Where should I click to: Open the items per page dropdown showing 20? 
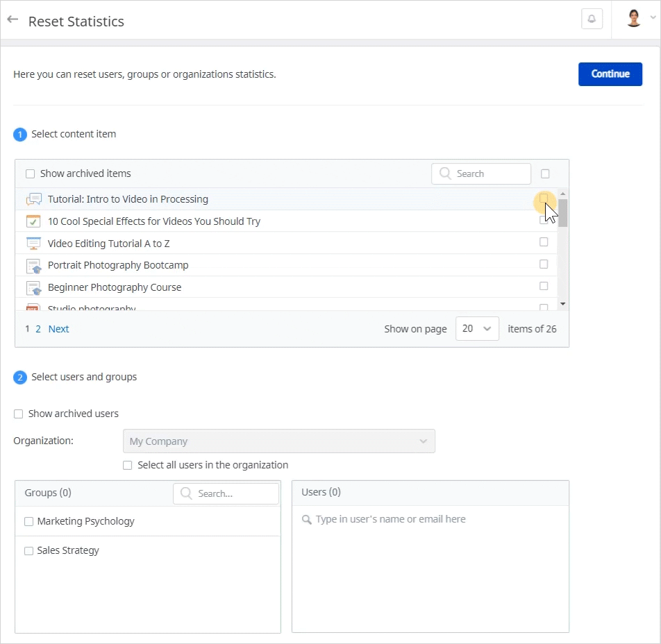pyautogui.click(x=477, y=329)
